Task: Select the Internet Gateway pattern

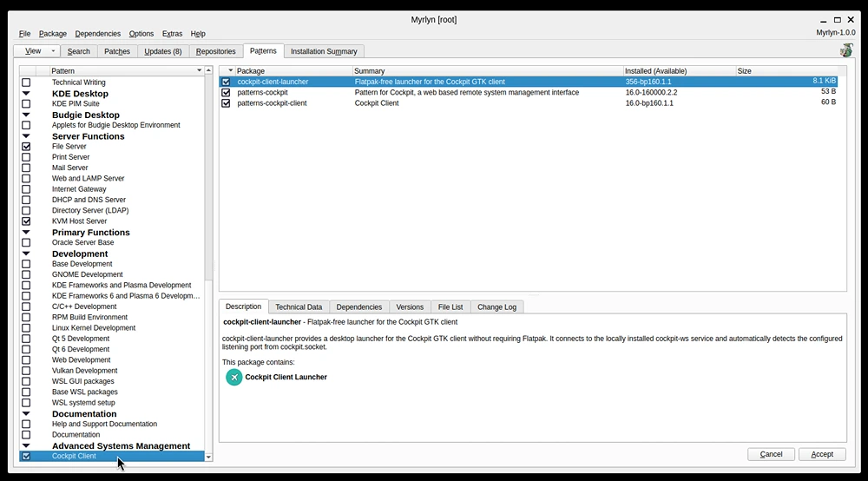Action: (x=79, y=189)
